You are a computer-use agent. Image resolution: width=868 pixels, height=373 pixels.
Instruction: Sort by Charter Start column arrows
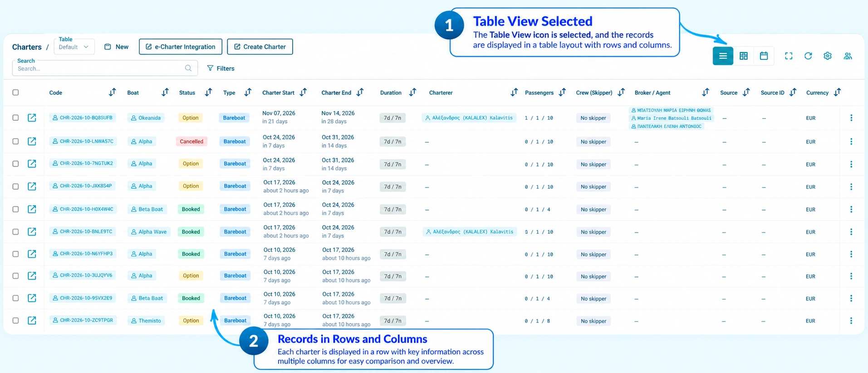303,92
